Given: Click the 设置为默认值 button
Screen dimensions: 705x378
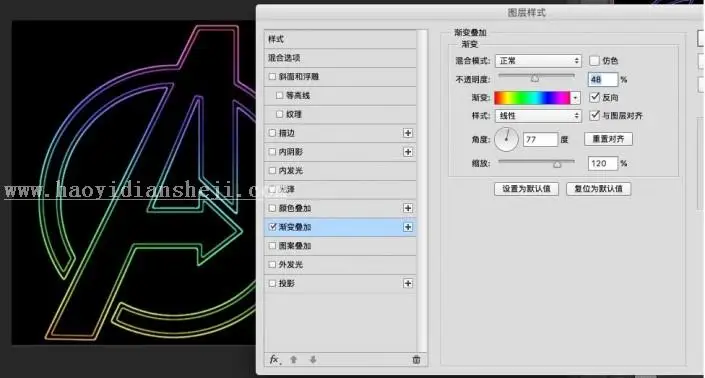Looking at the screenshot, I should click(526, 189).
